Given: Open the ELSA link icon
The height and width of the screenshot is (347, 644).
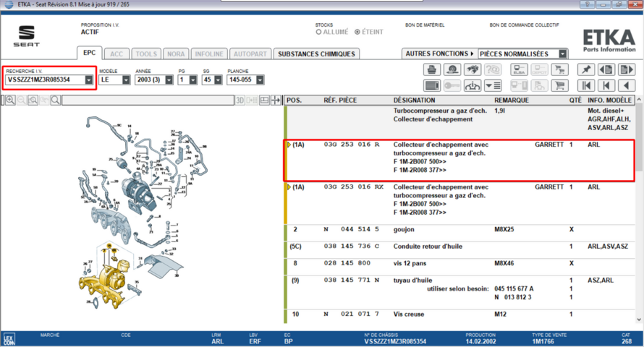Looking at the screenshot, I should pyautogui.click(x=519, y=69).
